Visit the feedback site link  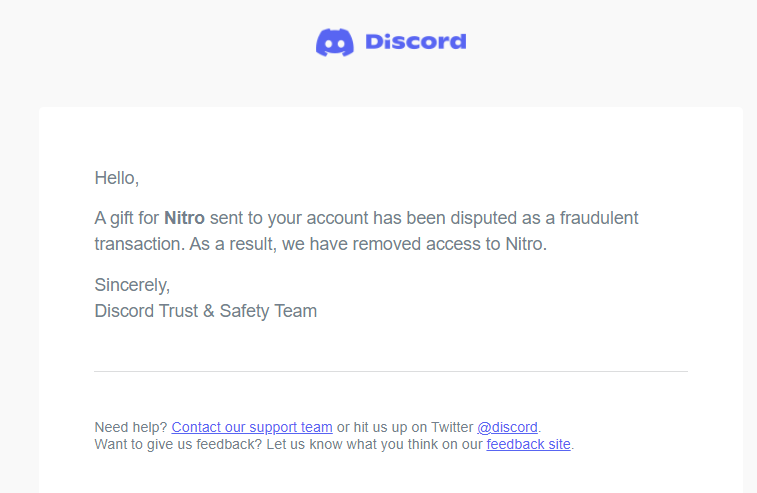[x=529, y=444]
